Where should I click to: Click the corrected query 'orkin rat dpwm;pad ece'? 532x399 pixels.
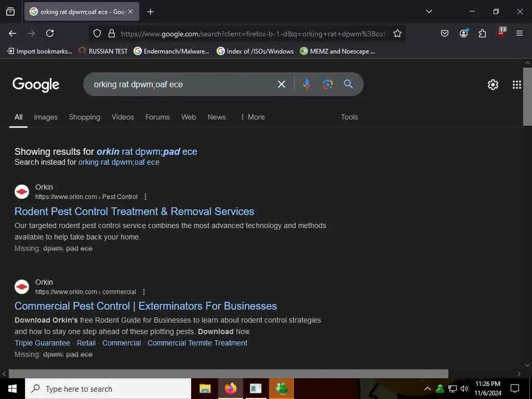147,152
